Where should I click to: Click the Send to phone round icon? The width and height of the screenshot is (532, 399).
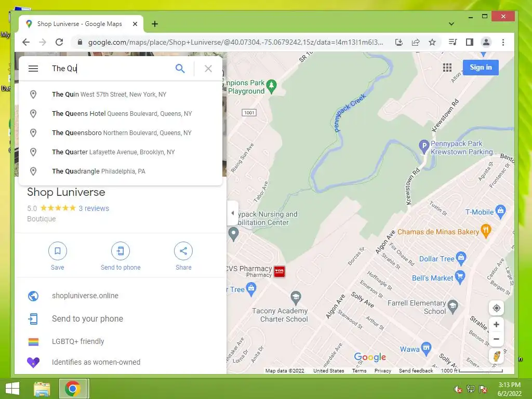click(121, 251)
